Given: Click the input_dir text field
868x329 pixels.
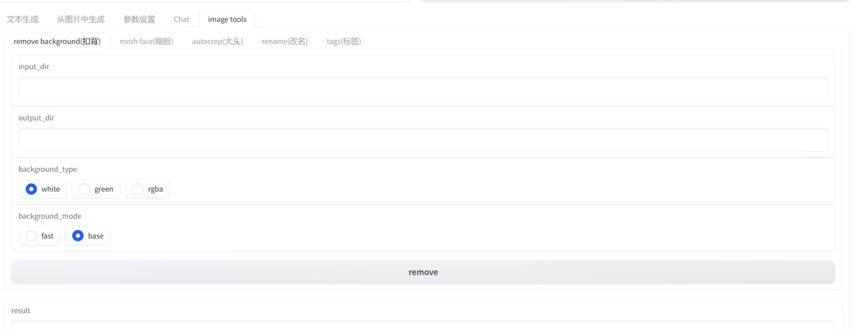Looking at the screenshot, I should (423, 89).
